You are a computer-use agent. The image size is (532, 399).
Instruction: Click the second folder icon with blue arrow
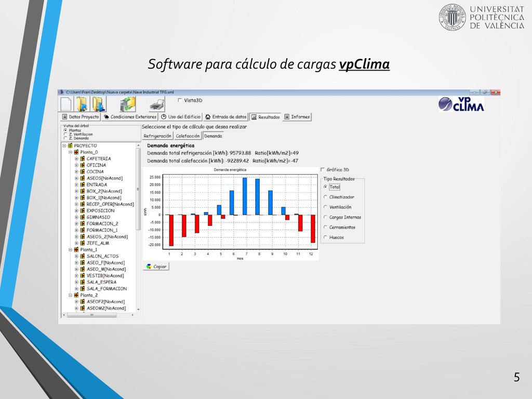[x=100, y=104]
